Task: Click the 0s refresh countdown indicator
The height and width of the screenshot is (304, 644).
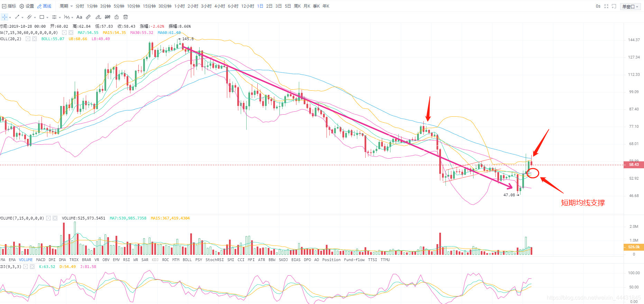Action: point(598,6)
